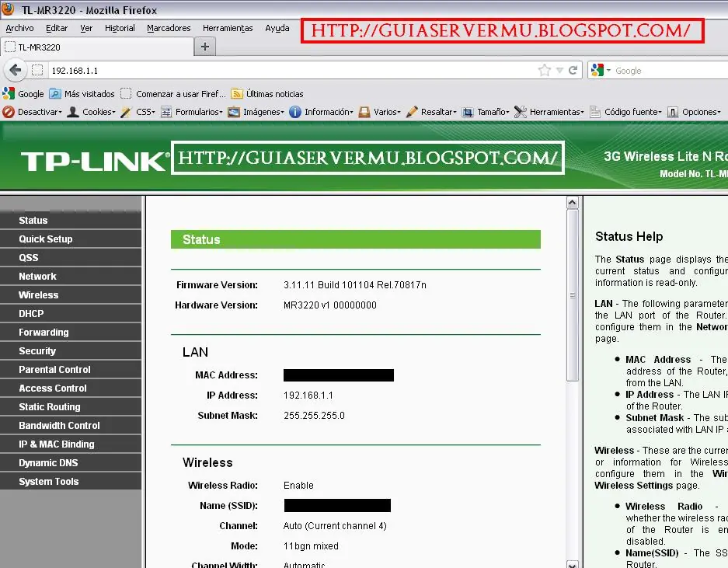Image resolution: width=728 pixels, height=568 pixels.
Task: Open the Desactivar toolbar menu
Action: [x=32, y=112]
